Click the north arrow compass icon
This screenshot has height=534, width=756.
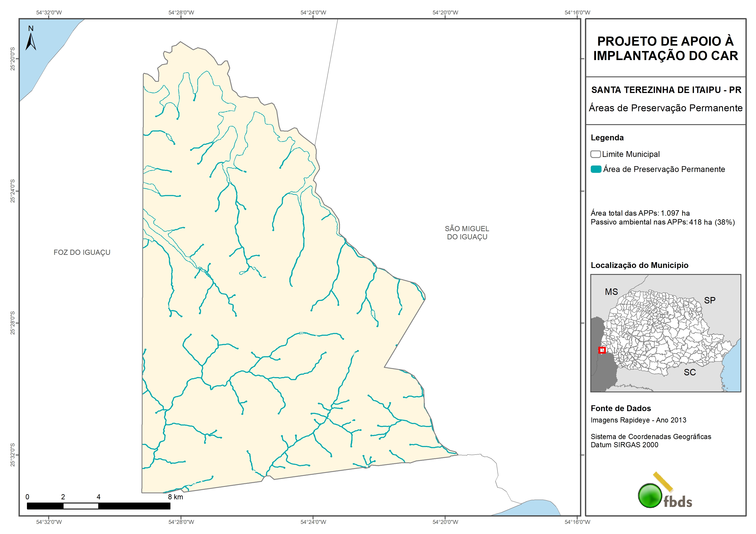31,39
